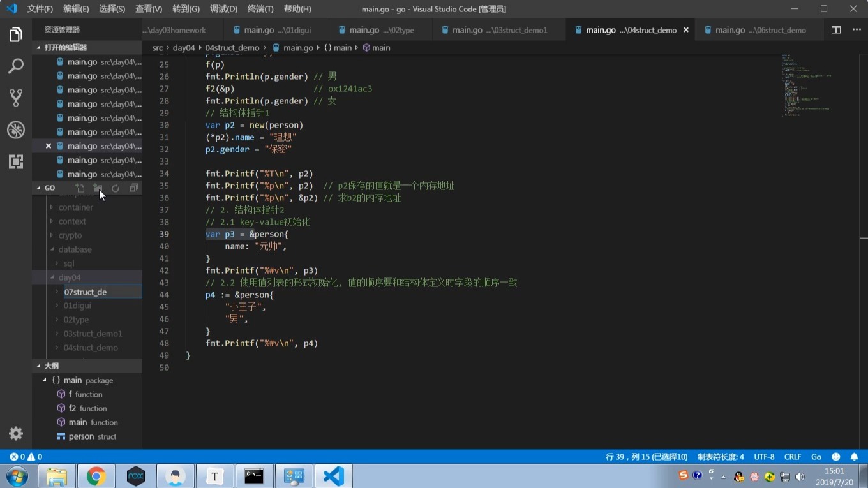Split the editor to the right
Screen dimensions: 868x488
pyautogui.click(x=835, y=30)
